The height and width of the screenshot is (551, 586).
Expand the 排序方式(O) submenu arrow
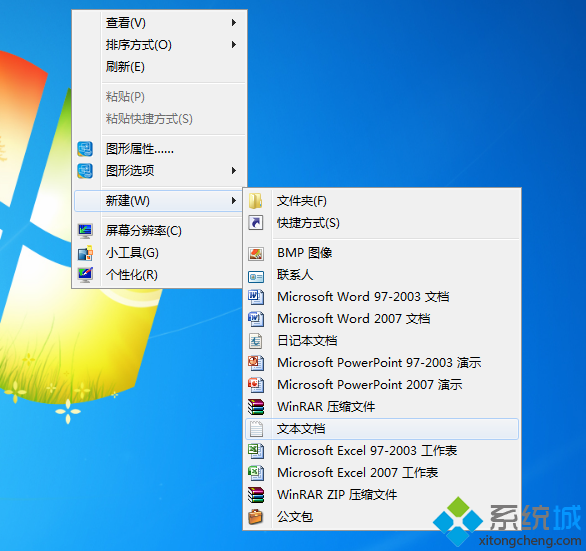(234, 45)
